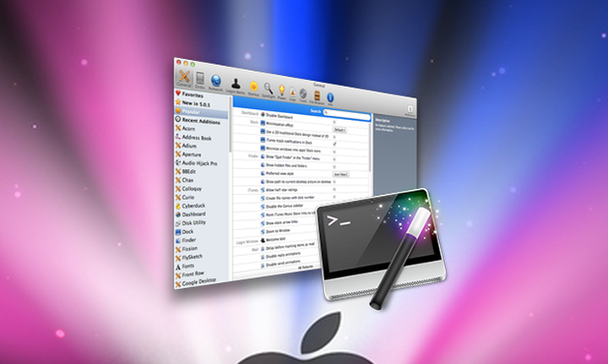Image resolution: width=608 pixels, height=364 pixels.
Task: Click the features list scrollbar
Action: coord(371,147)
